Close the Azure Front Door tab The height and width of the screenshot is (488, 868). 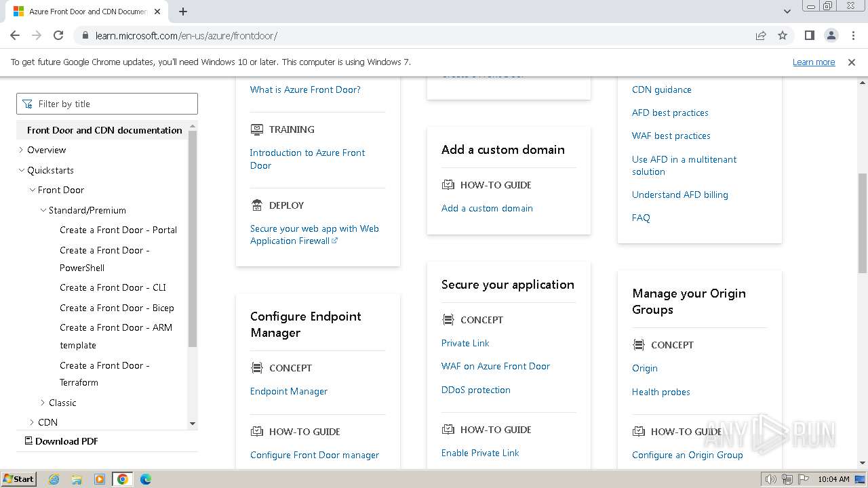click(157, 12)
